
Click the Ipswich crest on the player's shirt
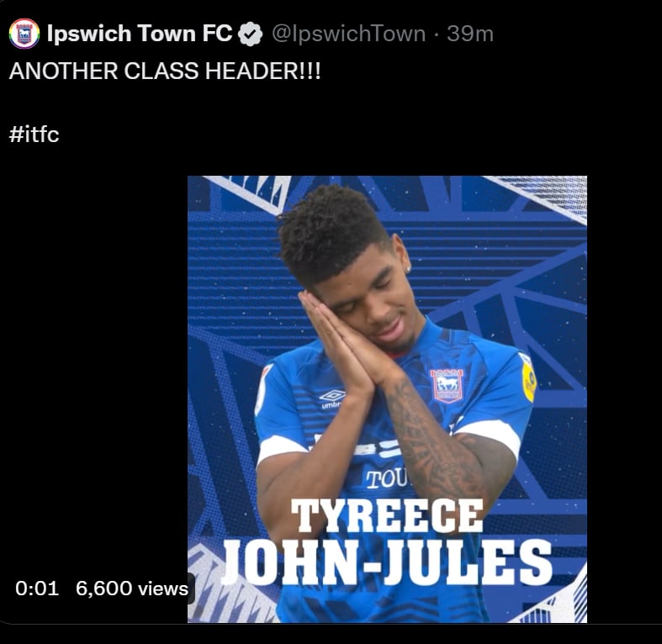pyautogui.click(x=446, y=385)
